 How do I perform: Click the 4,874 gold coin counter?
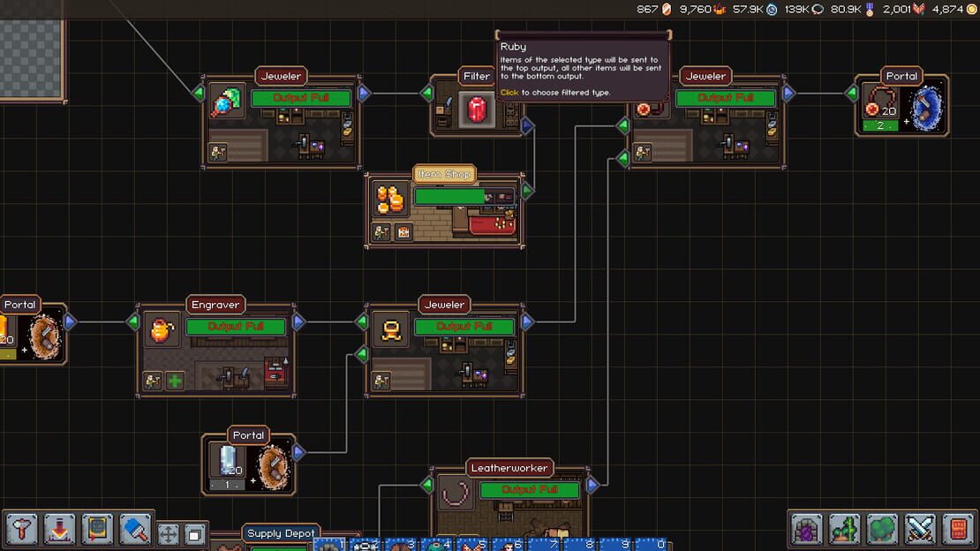click(954, 10)
